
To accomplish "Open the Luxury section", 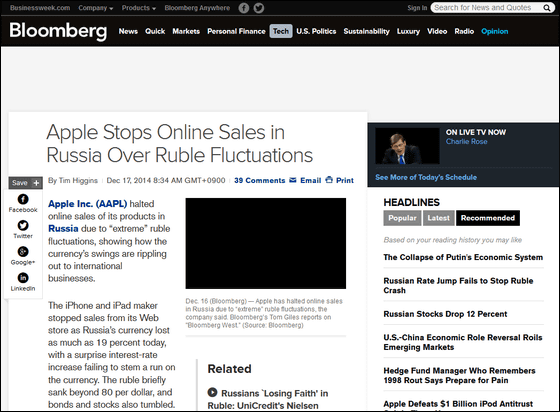I will tap(408, 31).
